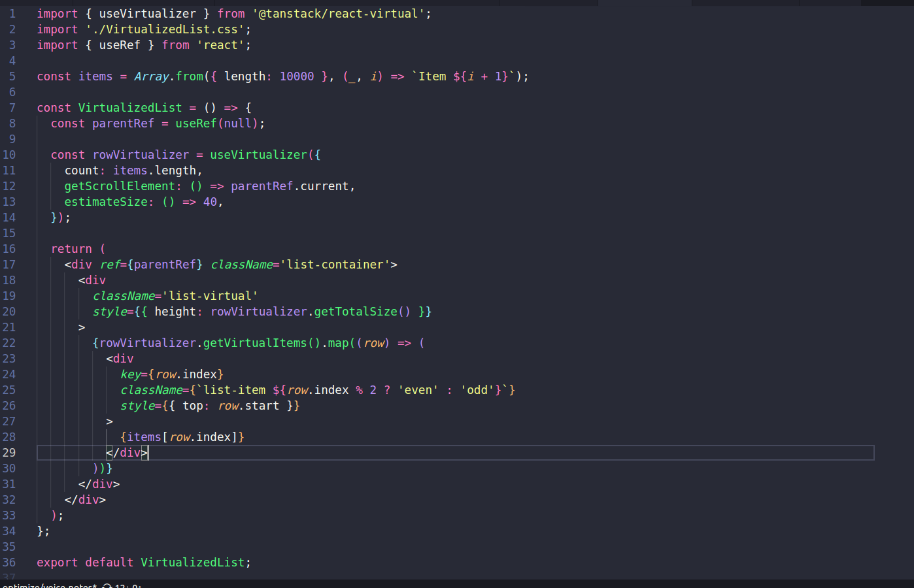The width and height of the screenshot is (914, 588).
Task: Click 'export default VirtualizedList;' on line 36
Action: 144,563
